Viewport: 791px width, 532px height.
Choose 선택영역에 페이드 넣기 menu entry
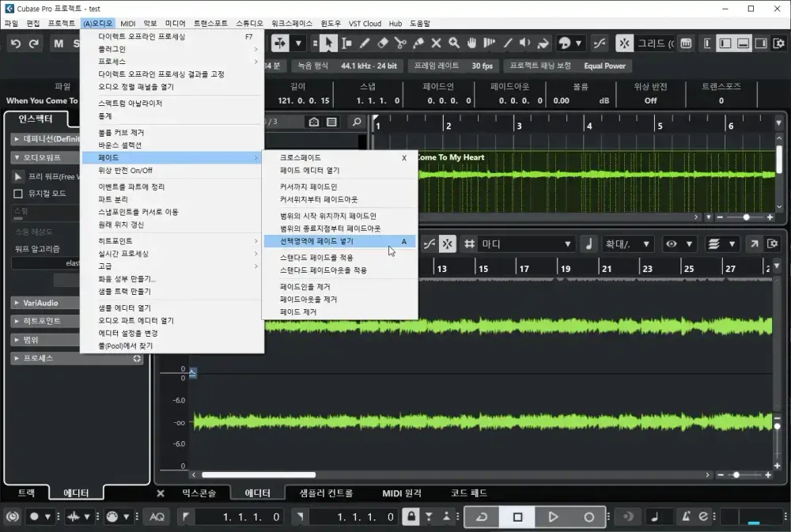[340, 241]
